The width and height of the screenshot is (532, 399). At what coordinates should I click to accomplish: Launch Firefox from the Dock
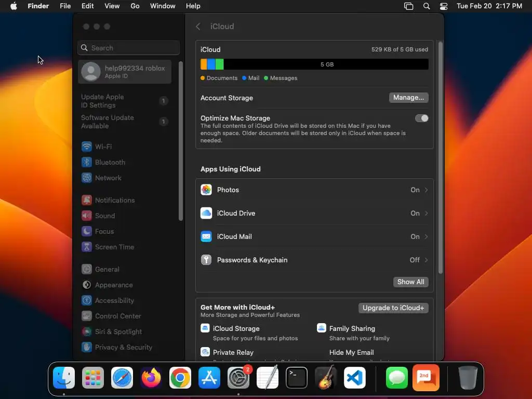[151, 378]
